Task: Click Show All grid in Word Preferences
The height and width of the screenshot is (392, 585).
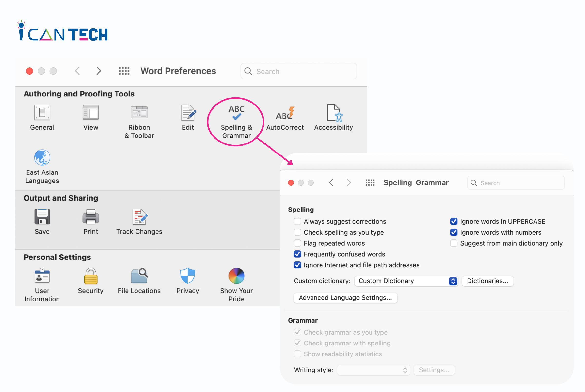Action: (x=124, y=71)
